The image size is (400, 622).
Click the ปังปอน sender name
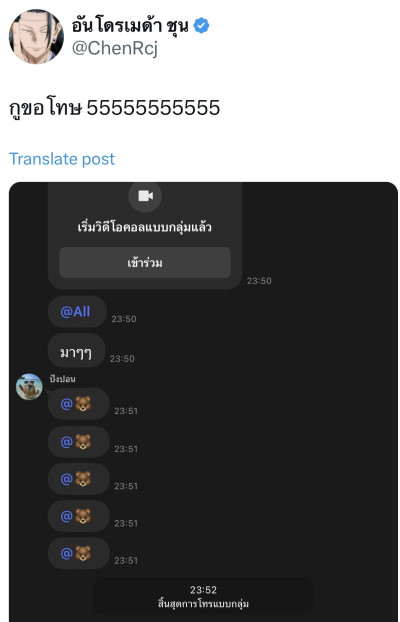(x=62, y=379)
